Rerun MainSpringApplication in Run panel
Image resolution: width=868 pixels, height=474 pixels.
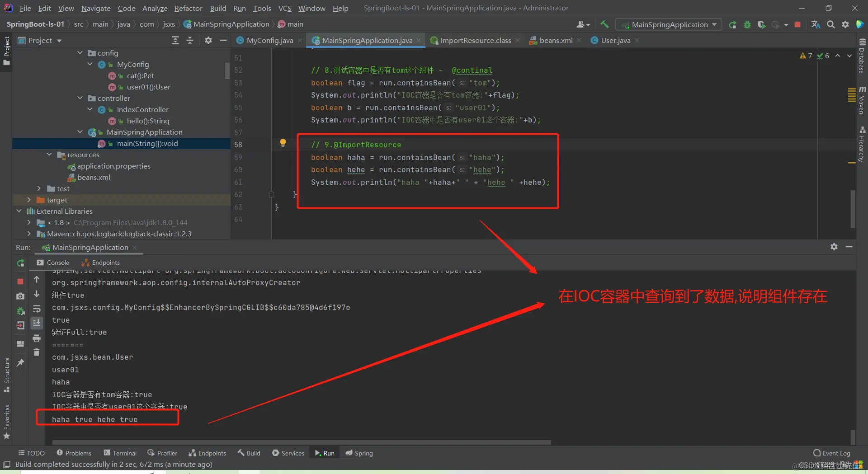click(x=20, y=263)
